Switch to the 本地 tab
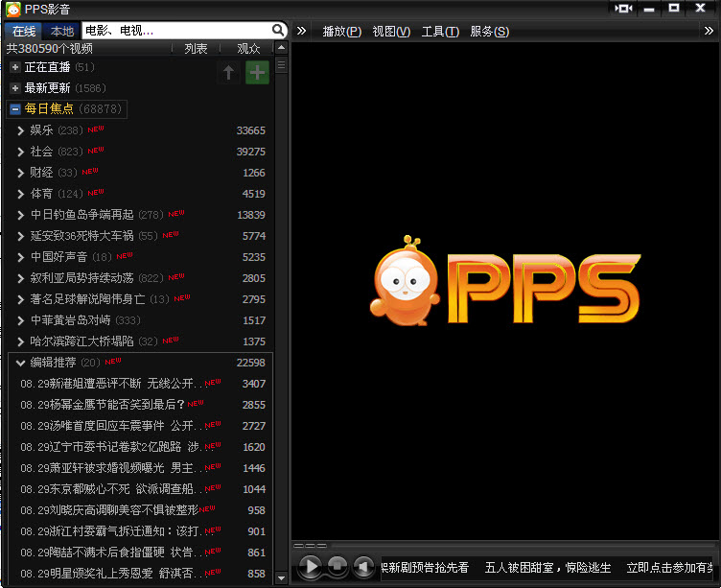The height and width of the screenshot is (588, 721). [61, 31]
